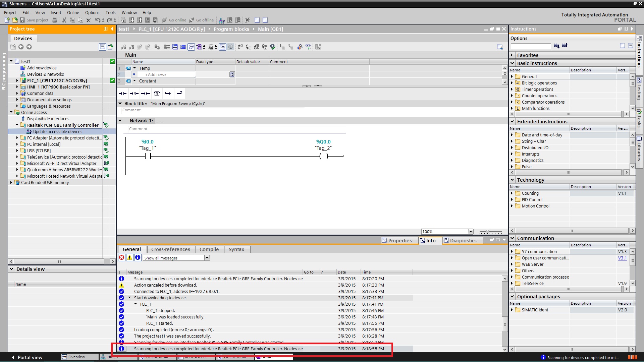644x362 pixels.
Task: Select the Tag_1 contact at %I0.0
Action: click(x=148, y=156)
